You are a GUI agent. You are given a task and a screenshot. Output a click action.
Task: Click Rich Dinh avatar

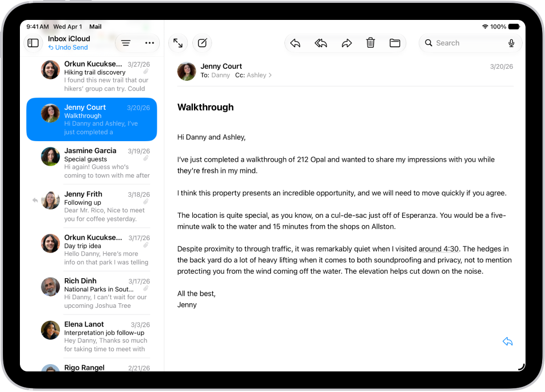point(51,287)
